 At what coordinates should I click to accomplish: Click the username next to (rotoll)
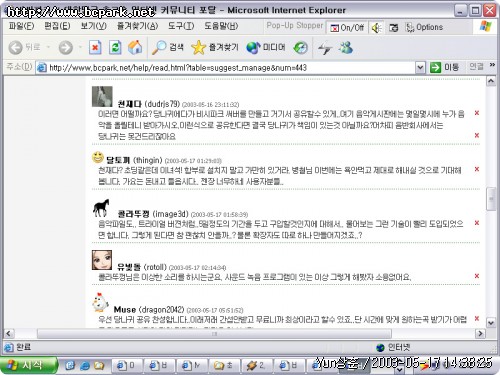click(x=129, y=267)
